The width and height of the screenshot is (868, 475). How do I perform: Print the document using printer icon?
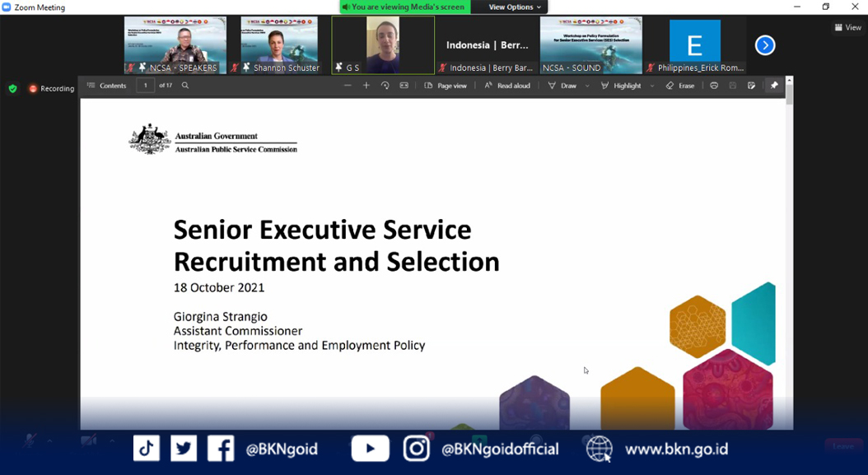point(714,86)
